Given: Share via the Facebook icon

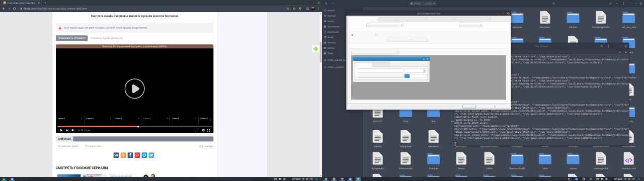Looking at the screenshot, I should click(x=130, y=155).
